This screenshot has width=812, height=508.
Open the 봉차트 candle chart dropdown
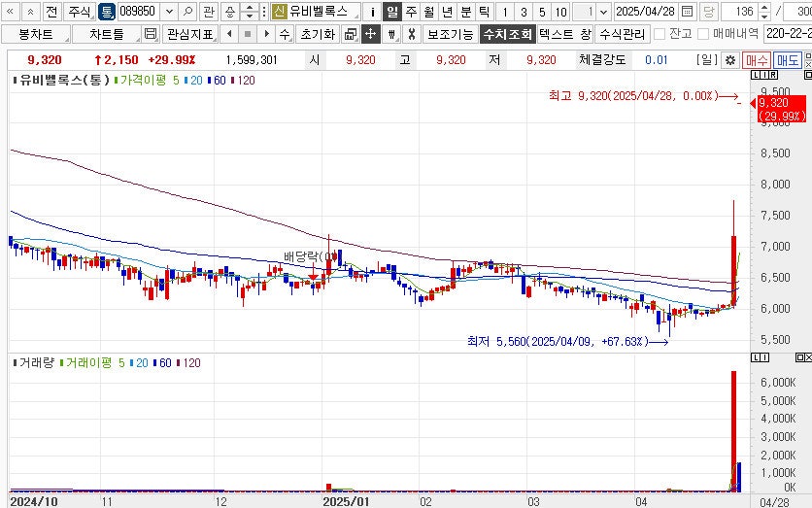click(35, 34)
